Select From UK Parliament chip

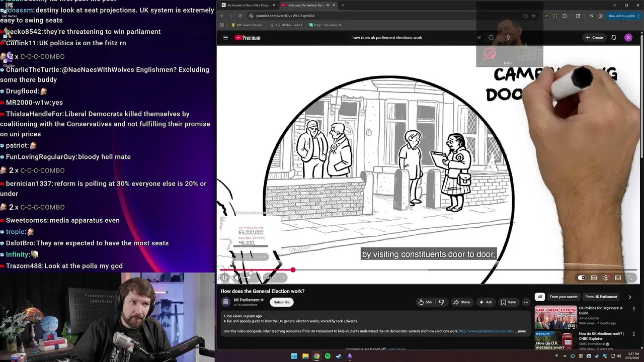601,297
